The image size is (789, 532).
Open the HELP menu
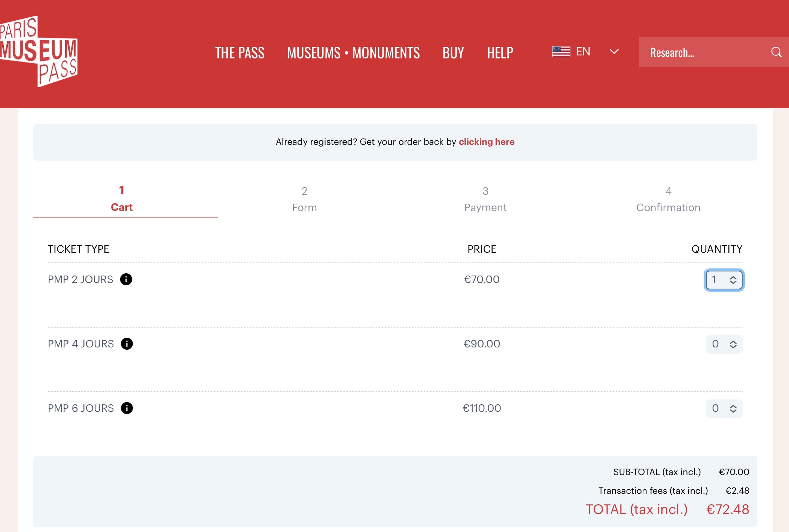point(500,53)
